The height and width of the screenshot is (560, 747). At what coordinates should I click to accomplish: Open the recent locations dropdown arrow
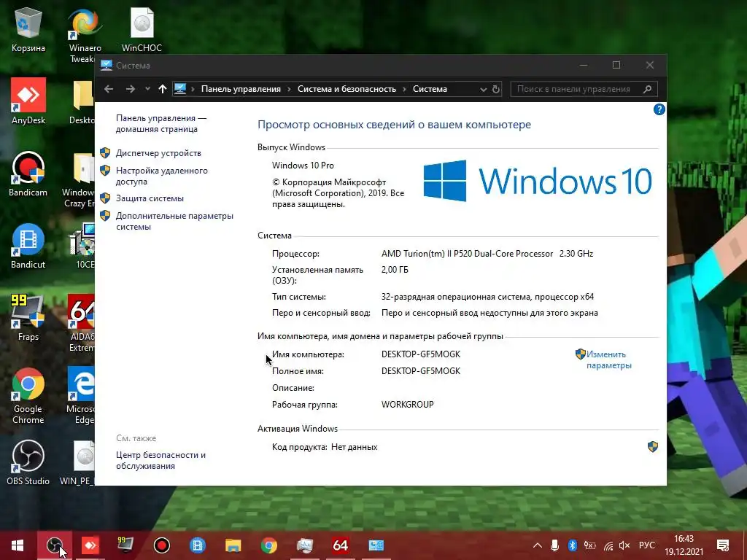click(147, 88)
